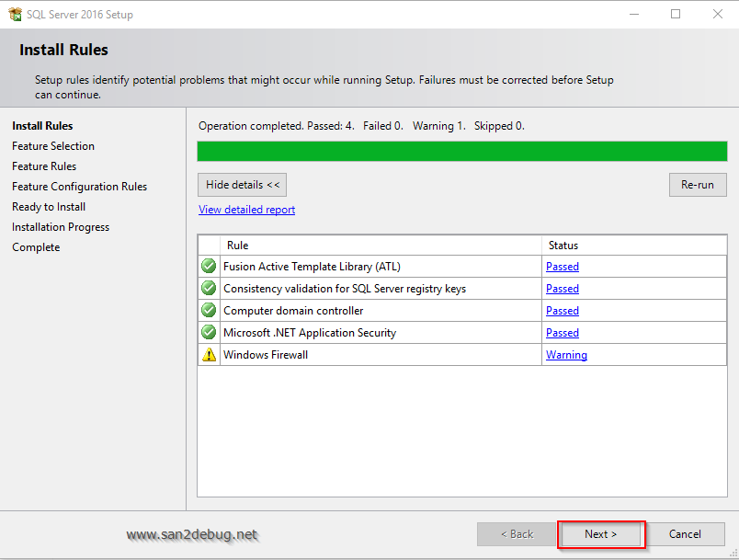
Task: Click the SQL Server Setup title bar icon
Action: pos(15,14)
